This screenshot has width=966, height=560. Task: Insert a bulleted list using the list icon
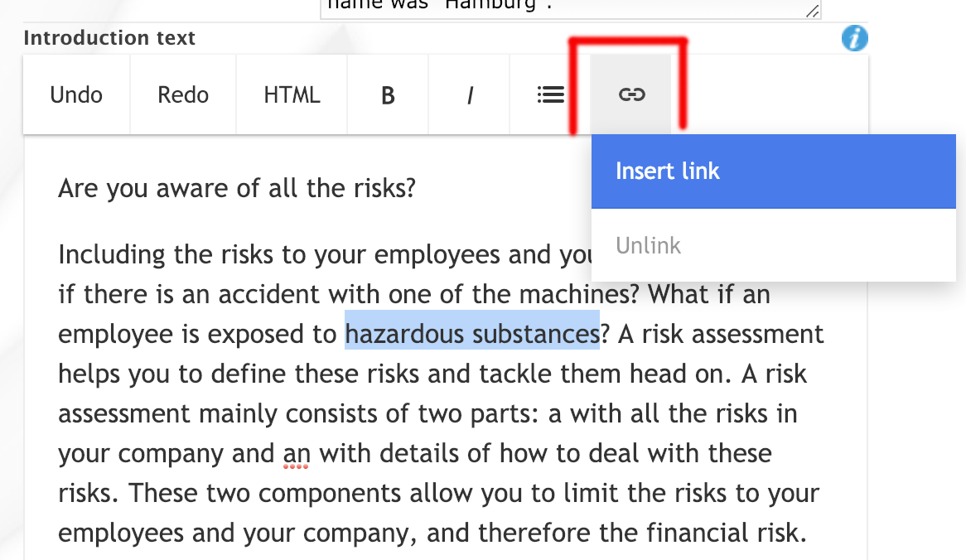tap(550, 95)
